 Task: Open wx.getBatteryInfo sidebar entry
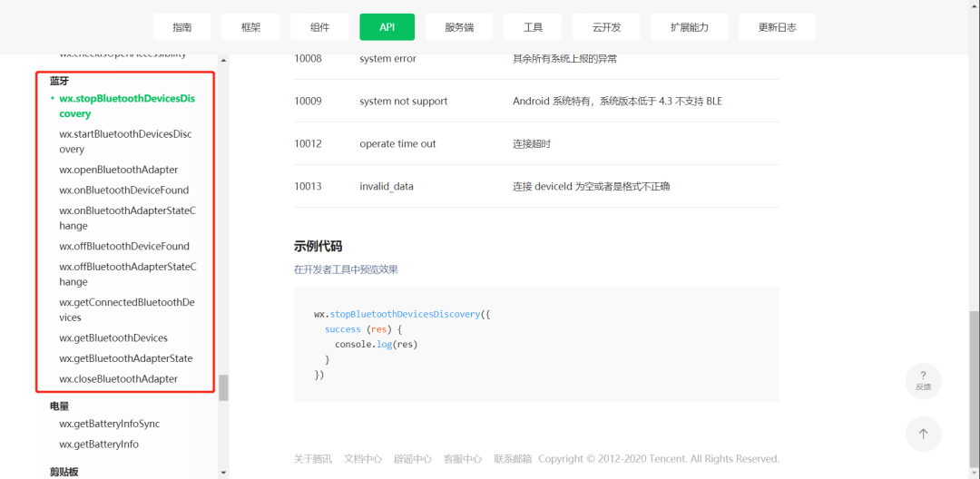pos(99,444)
